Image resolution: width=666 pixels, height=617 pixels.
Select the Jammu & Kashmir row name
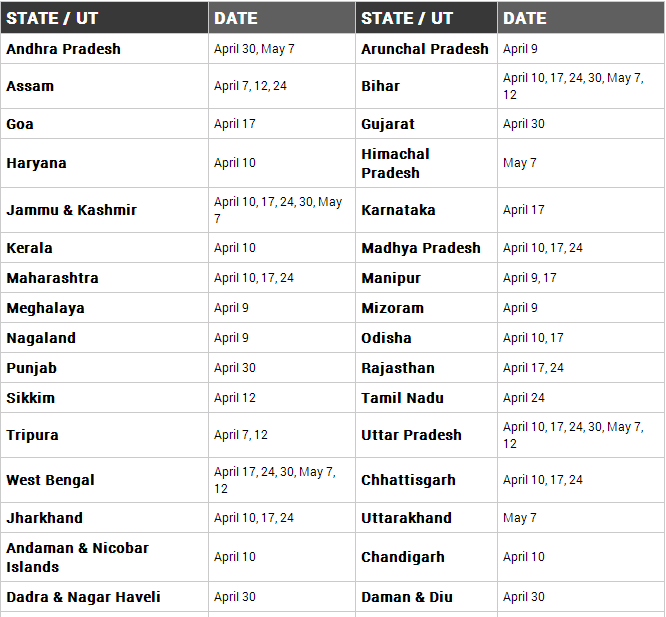click(71, 210)
